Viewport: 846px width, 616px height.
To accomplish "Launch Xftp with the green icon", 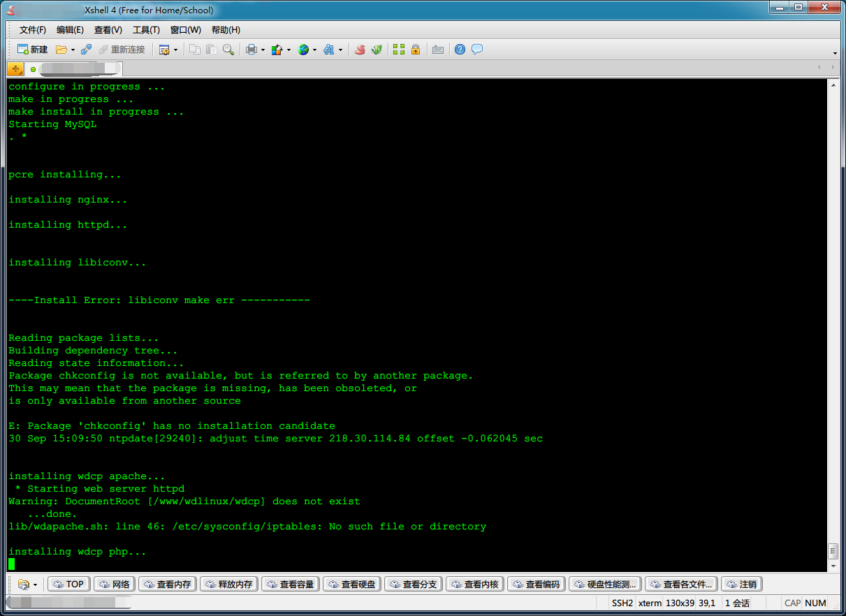I will pyautogui.click(x=377, y=50).
